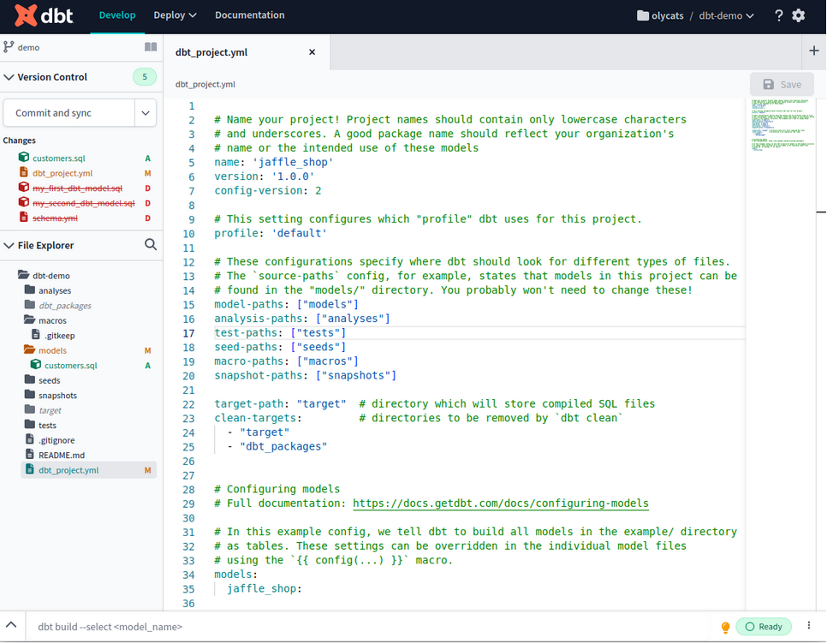Viewport: 827px width, 644px height.
Task: Open the docs.getdbt.com configuring-models link
Action: click(x=501, y=504)
